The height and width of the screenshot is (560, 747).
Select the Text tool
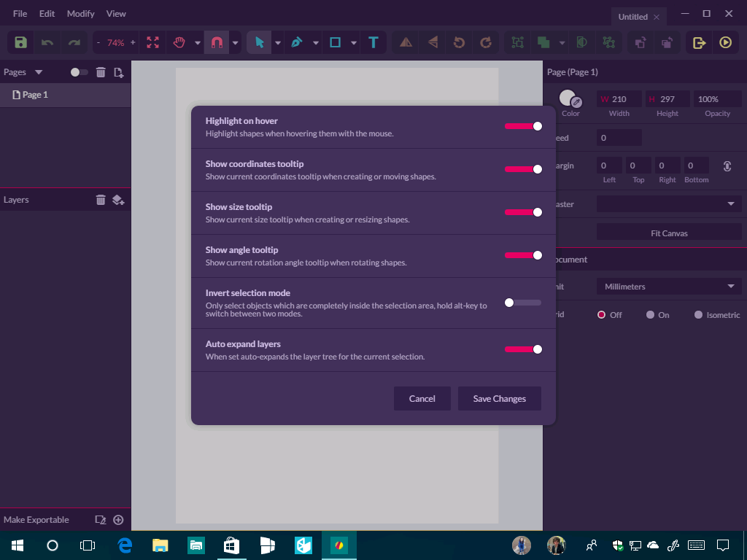[373, 42]
